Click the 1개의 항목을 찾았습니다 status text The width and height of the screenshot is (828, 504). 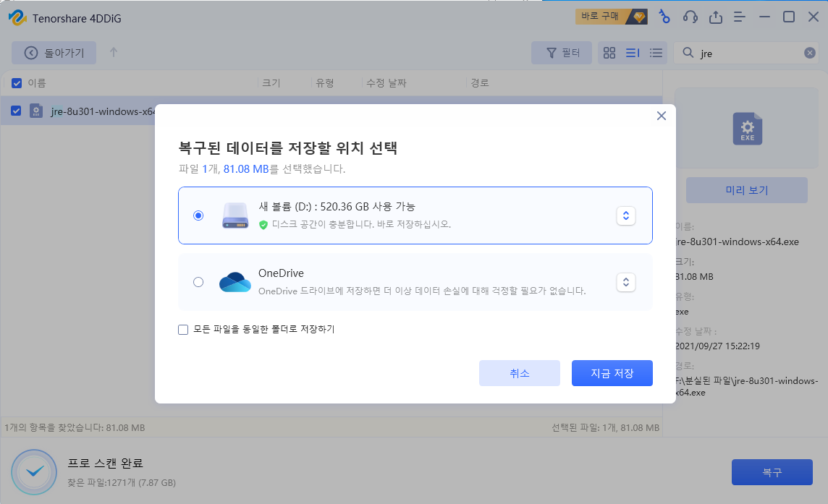(x=75, y=427)
